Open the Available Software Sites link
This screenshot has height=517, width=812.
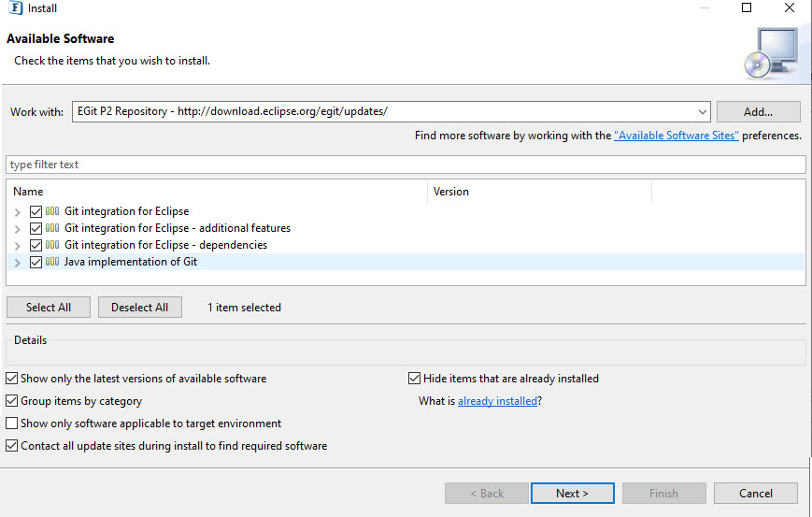point(677,136)
